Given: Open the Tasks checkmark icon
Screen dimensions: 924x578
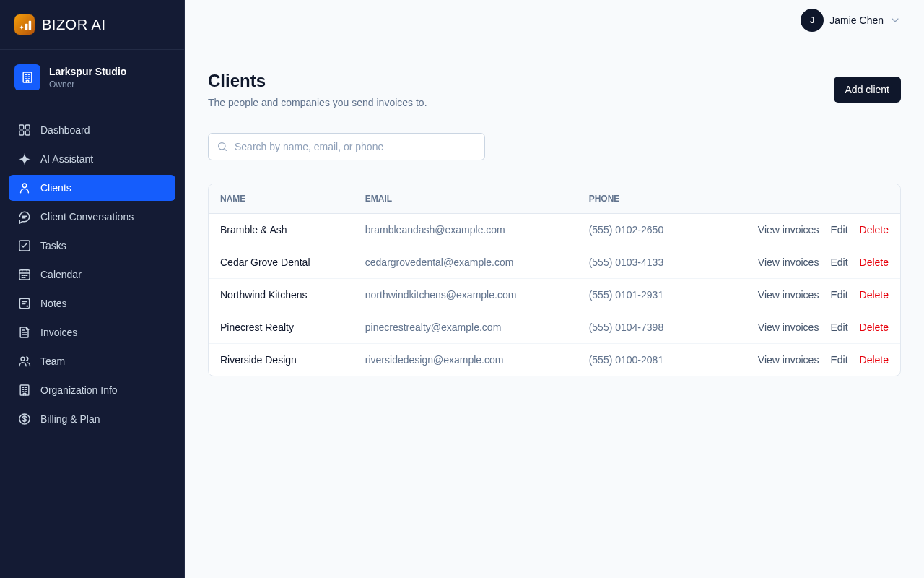Looking at the screenshot, I should point(25,246).
